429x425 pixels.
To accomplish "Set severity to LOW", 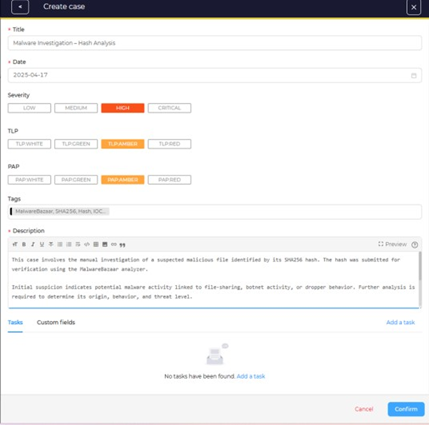I will pos(29,108).
